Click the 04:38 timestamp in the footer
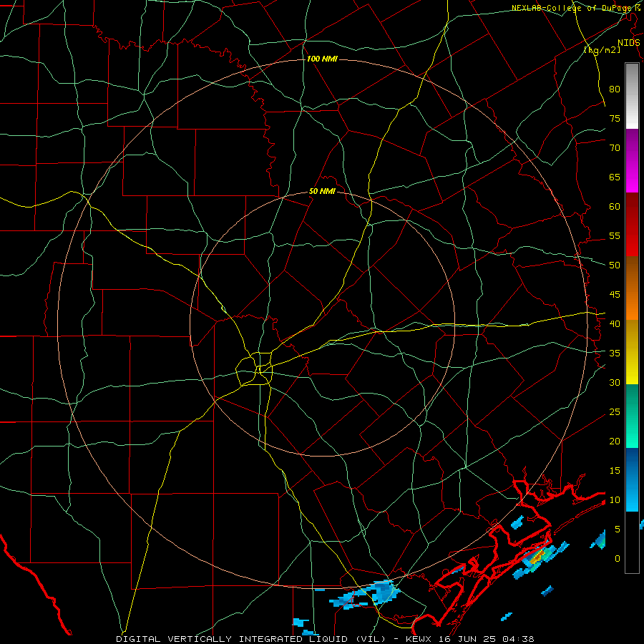The width and height of the screenshot is (644, 644). [519, 639]
